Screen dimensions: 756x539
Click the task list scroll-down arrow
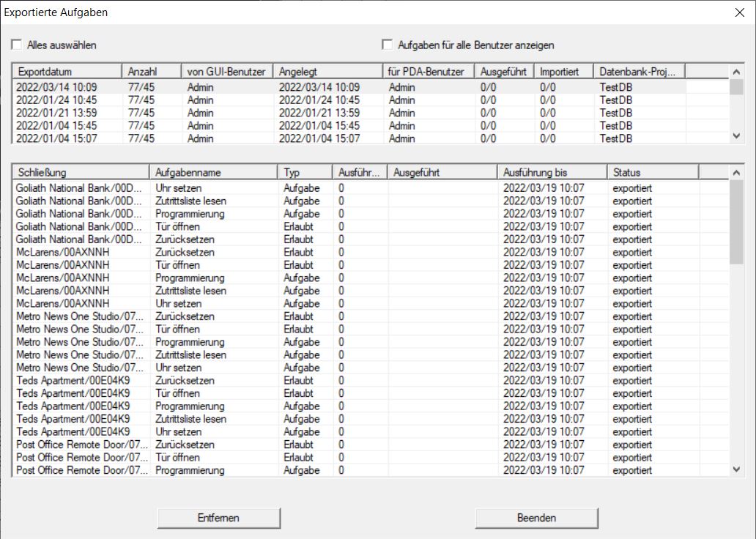point(737,469)
